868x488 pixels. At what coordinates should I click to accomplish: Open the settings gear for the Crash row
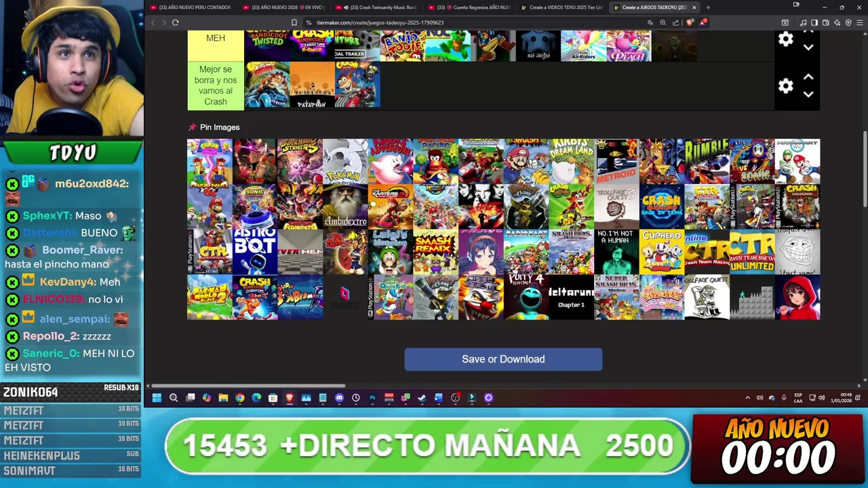tap(785, 86)
